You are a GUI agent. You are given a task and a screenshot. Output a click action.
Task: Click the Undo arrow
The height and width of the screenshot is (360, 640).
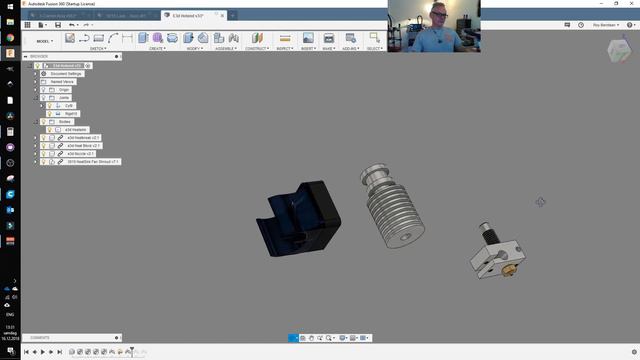72,25
